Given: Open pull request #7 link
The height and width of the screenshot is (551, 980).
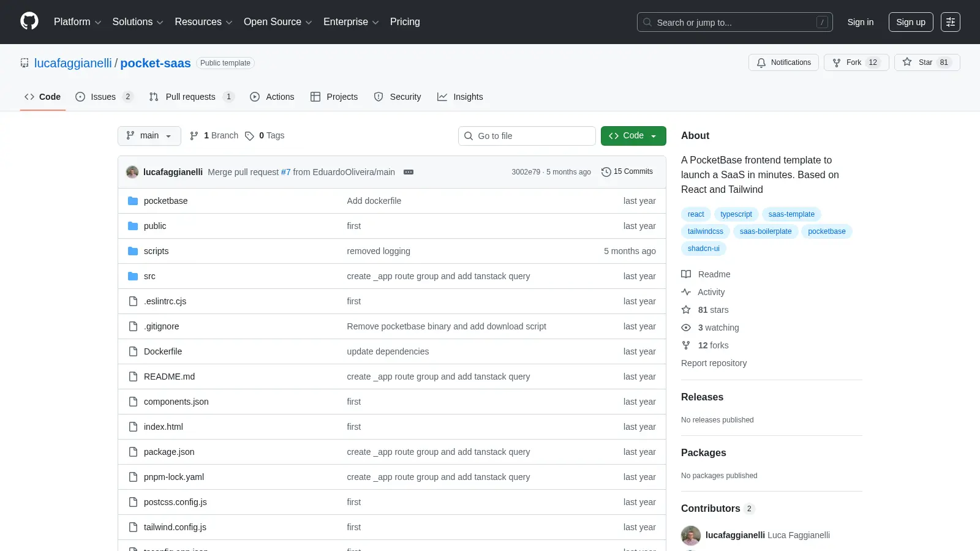Looking at the screenshot, I should point(286,172).
